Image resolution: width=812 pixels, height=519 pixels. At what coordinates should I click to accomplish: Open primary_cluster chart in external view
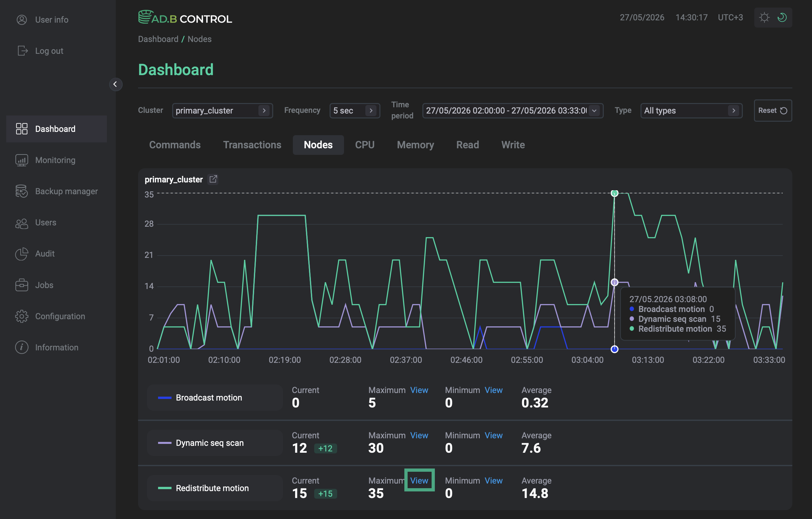(x=213, y=179)
